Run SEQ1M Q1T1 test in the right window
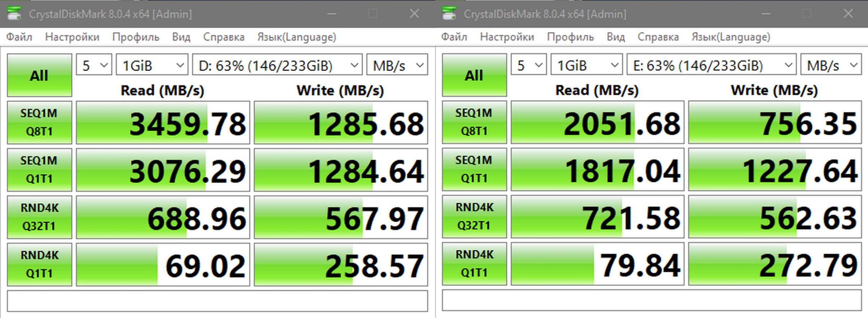Image resolution: width=868 pixels, height=318 pixels. pyautogui.click(x=474, y=169)
